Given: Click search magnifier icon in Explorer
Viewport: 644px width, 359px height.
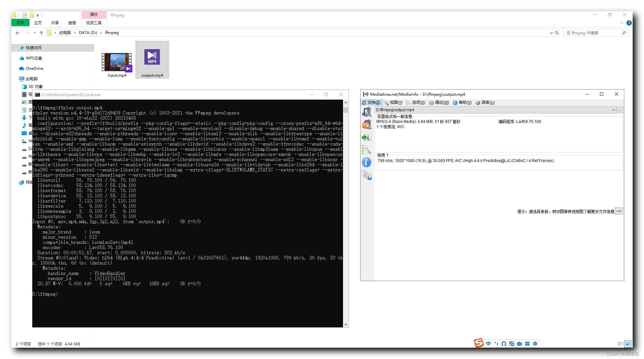Looking at the screenshot, I should point(624,33).
